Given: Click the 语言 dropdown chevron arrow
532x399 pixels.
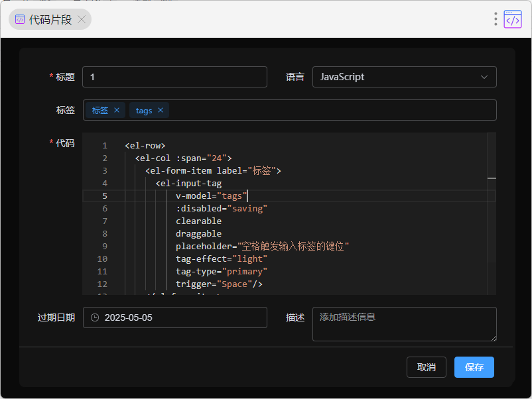Looking at the screenshot, I should click(484, 77).
